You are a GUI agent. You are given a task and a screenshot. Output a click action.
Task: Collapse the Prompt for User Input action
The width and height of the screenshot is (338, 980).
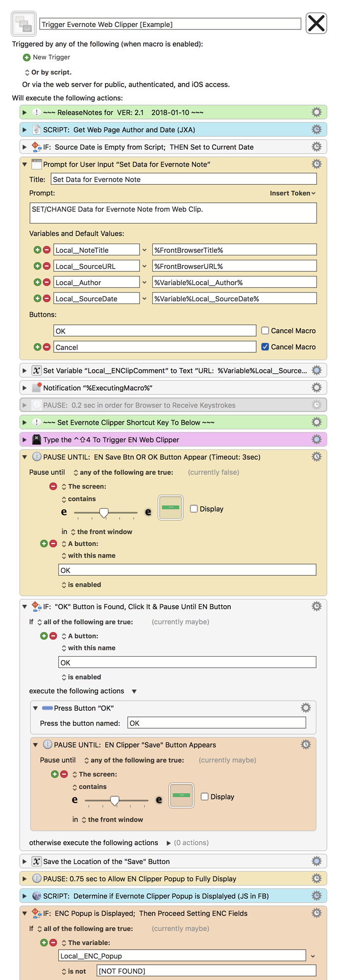click(24, 164)
